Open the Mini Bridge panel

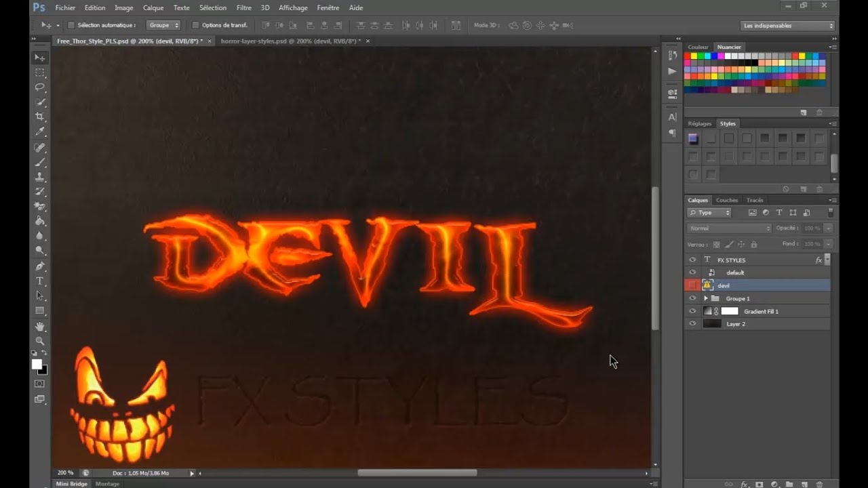(72, 484)
